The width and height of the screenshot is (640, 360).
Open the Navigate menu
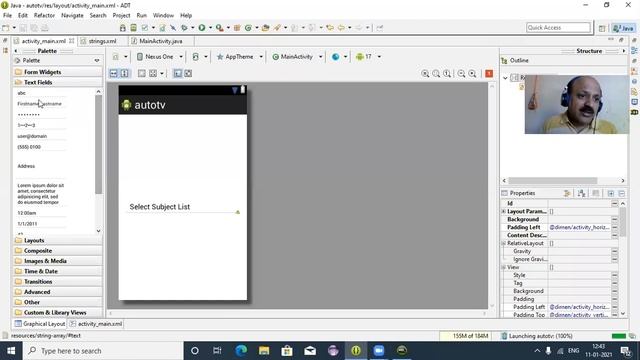pyautogui.click(x=72, y=16)
